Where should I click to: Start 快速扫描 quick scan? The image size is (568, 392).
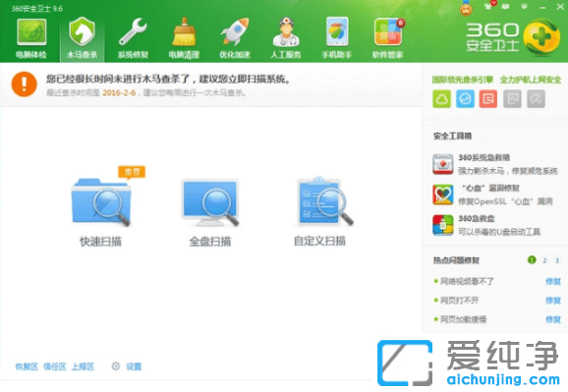[x=100, y=212]
